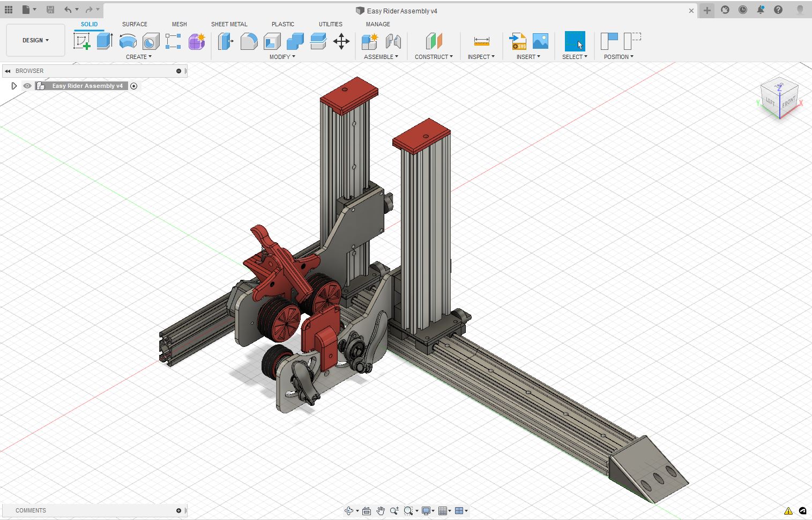This screenshot has height=520, width=812.
Task: Select the Fillet tool
Action: click(x=249, y=41)
